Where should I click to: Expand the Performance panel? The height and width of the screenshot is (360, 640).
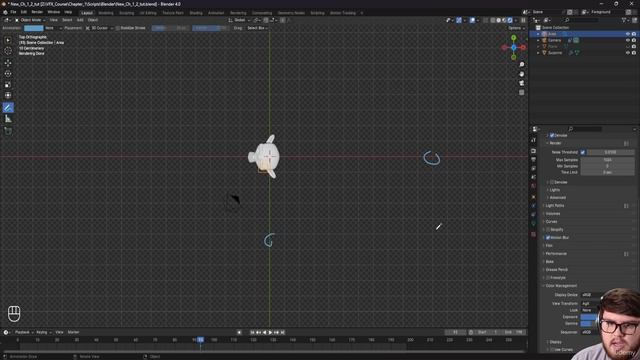(x=556, y=254)
